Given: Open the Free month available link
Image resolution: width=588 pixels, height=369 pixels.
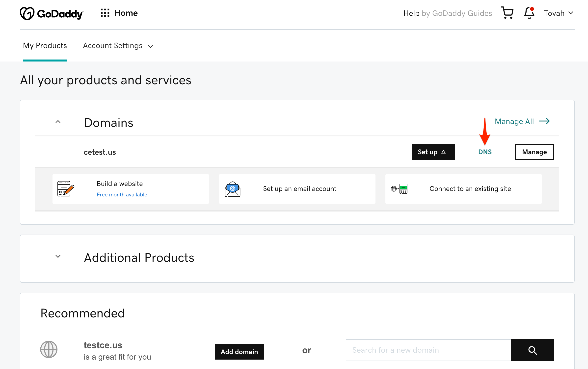Looking at the screenshot, I should tap(122, 195).
